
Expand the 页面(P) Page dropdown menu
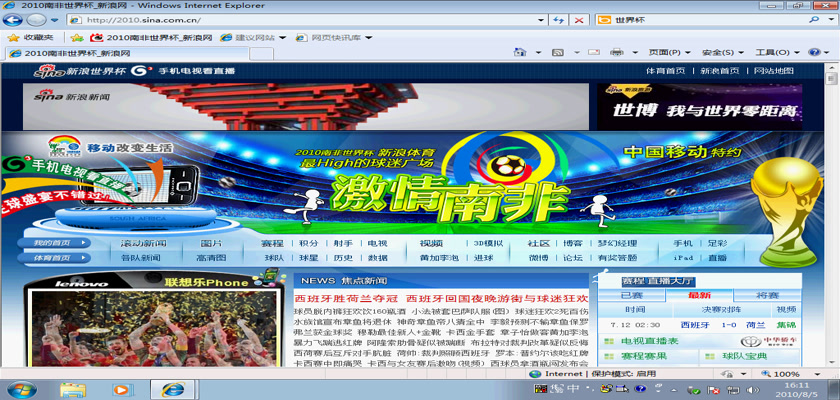point(664,52)
